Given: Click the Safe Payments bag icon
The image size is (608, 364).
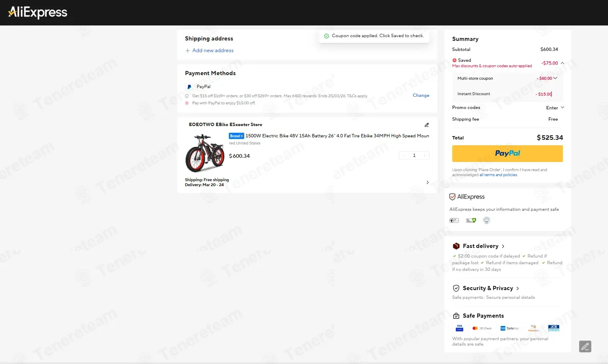Looking at the screenshot, I should tap(456, 316).
